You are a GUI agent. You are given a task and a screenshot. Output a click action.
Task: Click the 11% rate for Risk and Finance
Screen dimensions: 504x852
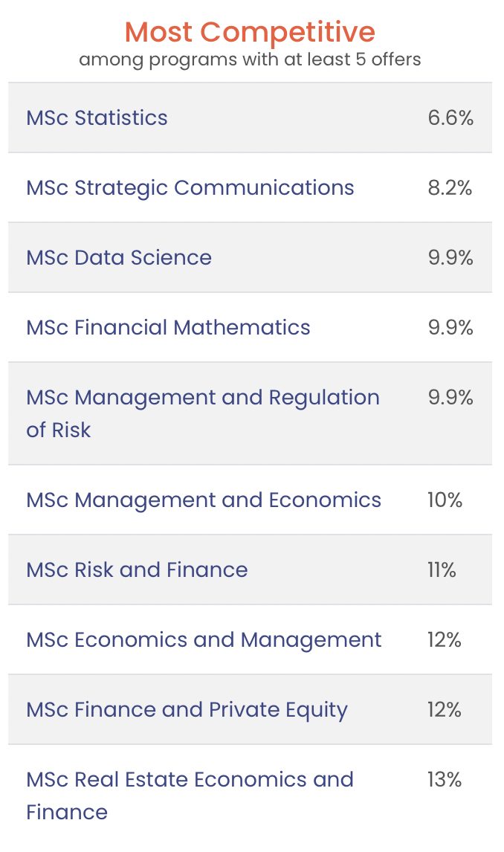click(x=442, y=570)
